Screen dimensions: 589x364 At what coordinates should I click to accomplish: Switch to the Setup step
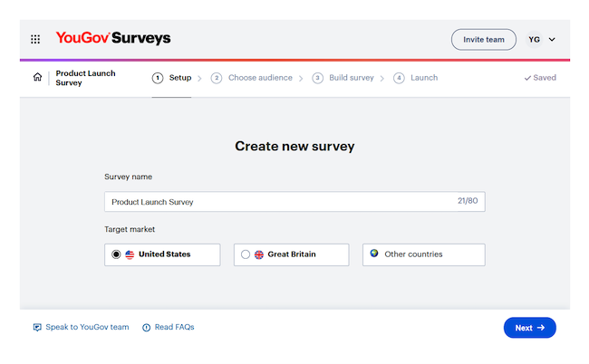172,78
